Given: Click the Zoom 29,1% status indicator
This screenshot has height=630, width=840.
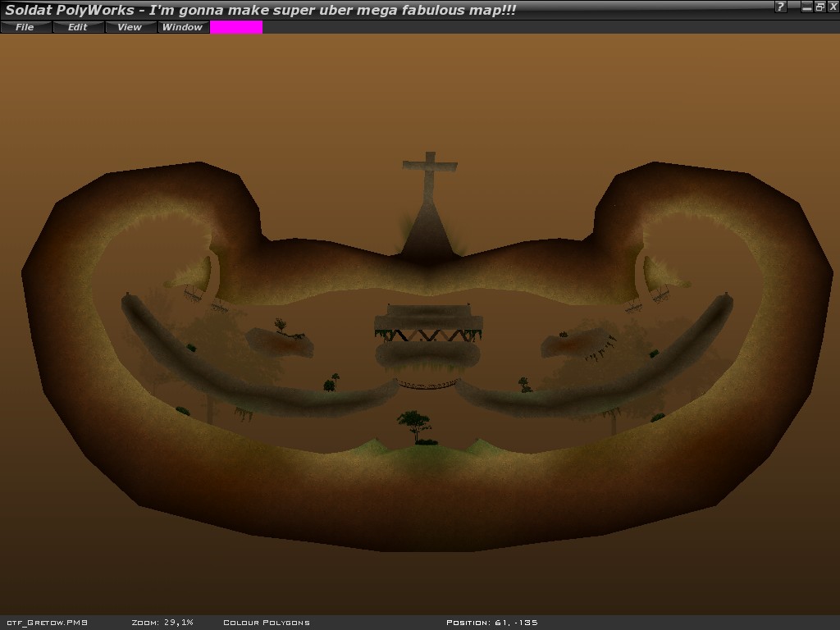Looking at the screenshot, I should [162, 623].
